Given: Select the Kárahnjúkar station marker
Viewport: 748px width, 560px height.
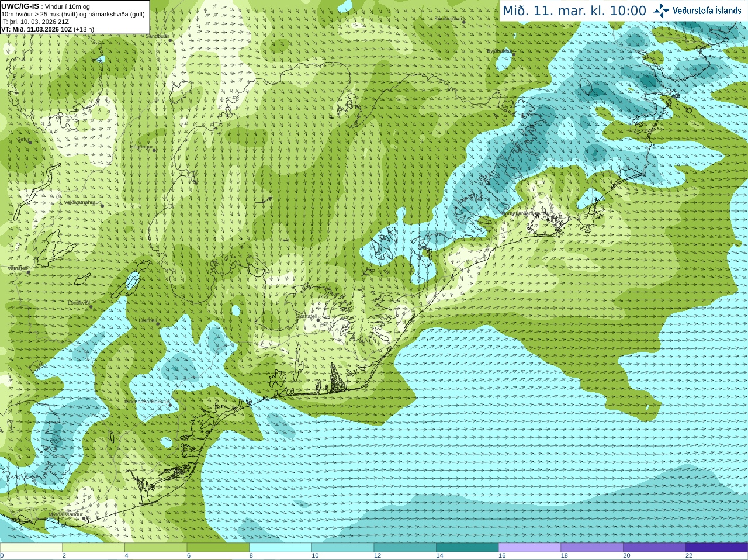Looking at the screenshot, I should [464, 22].
